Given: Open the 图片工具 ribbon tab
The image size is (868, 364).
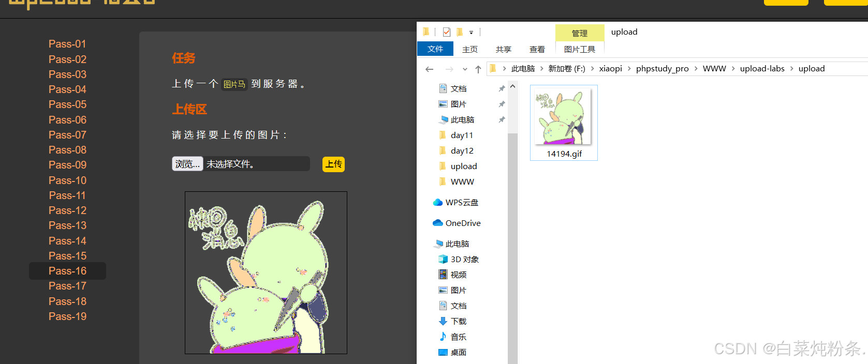Looking at the screenshot, I should pyautogui.click(x=580, y=49).
